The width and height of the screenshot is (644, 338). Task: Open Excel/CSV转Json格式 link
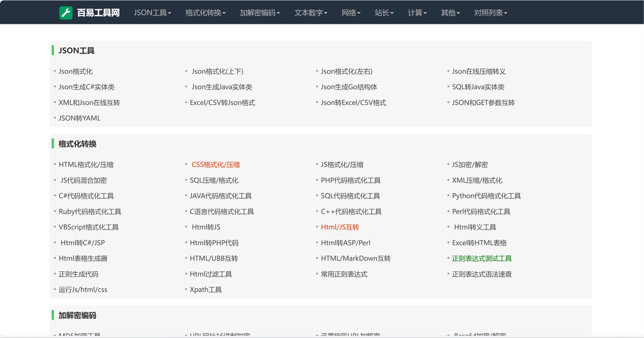[x=222, y=103]
